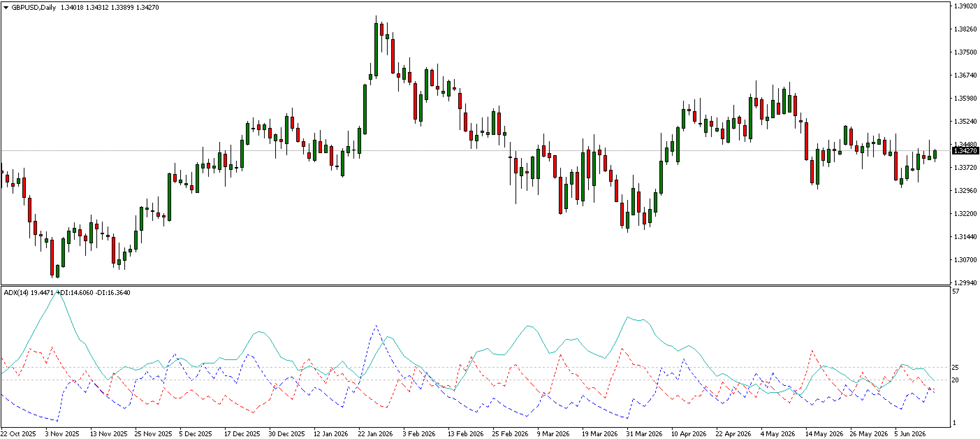
Task: Click price scale label 1.36740
Action: click(x=965, y=75)
